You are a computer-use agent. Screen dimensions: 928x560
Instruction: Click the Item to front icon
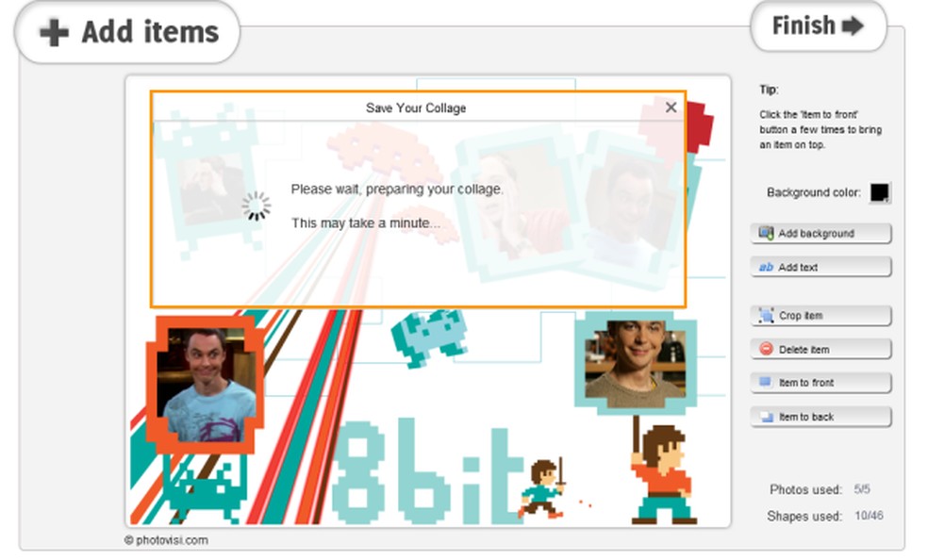click(x=766, y=382)
